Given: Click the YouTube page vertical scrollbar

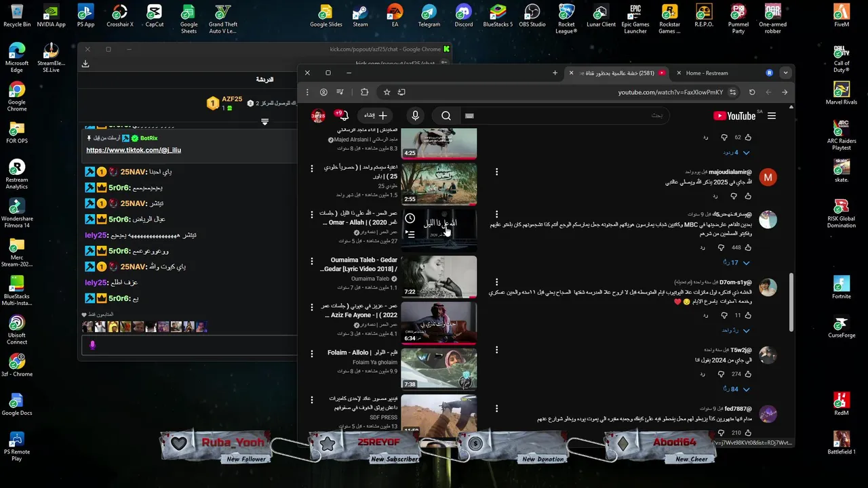Looking at the screenshot, I should 791,302.
